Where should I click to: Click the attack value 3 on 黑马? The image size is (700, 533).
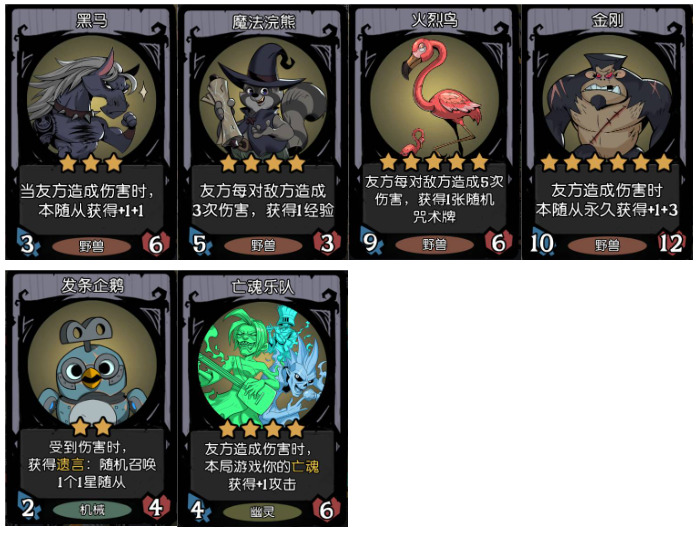click(x=27, y=244)
